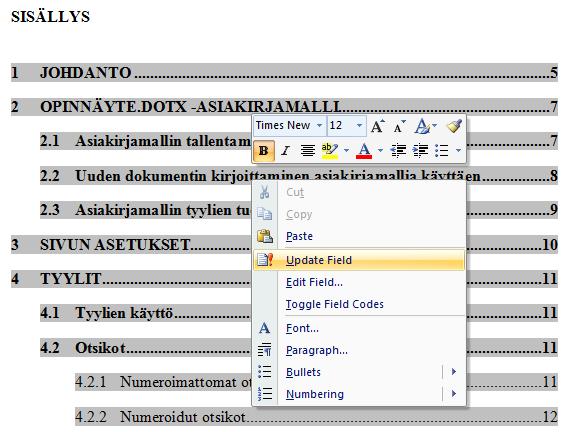The image size is (574, 432).
Task: Open the Bullets submenu entry
Action: point(359,372)
